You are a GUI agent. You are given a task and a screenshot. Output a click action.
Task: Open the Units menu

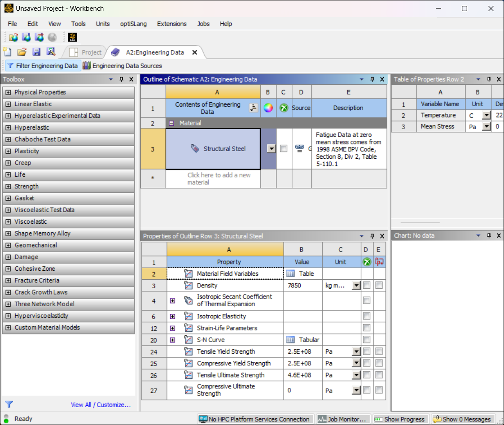[x=103, y=24]
